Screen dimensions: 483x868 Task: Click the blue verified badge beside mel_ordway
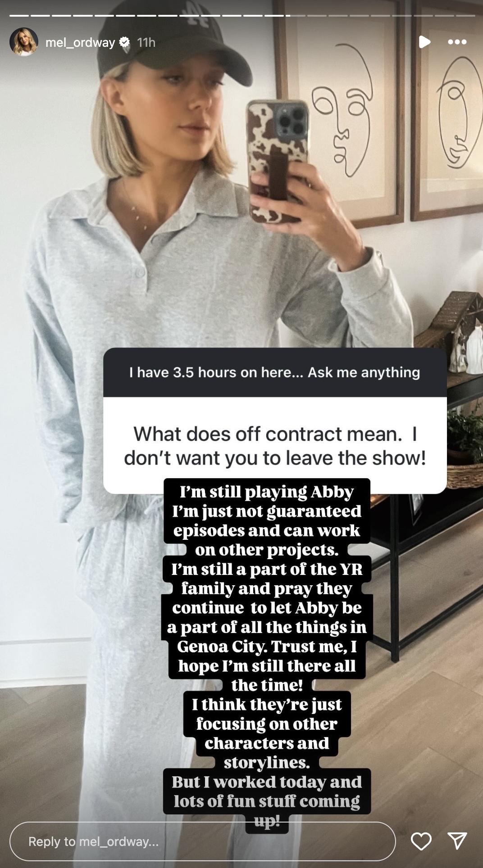(124, 42)
